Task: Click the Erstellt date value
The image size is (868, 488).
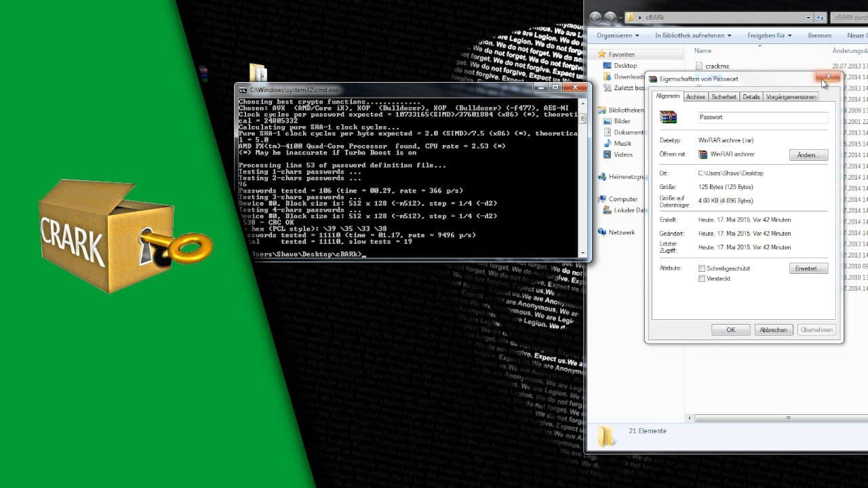Action: pyautogui.click(x=744, y=220)
